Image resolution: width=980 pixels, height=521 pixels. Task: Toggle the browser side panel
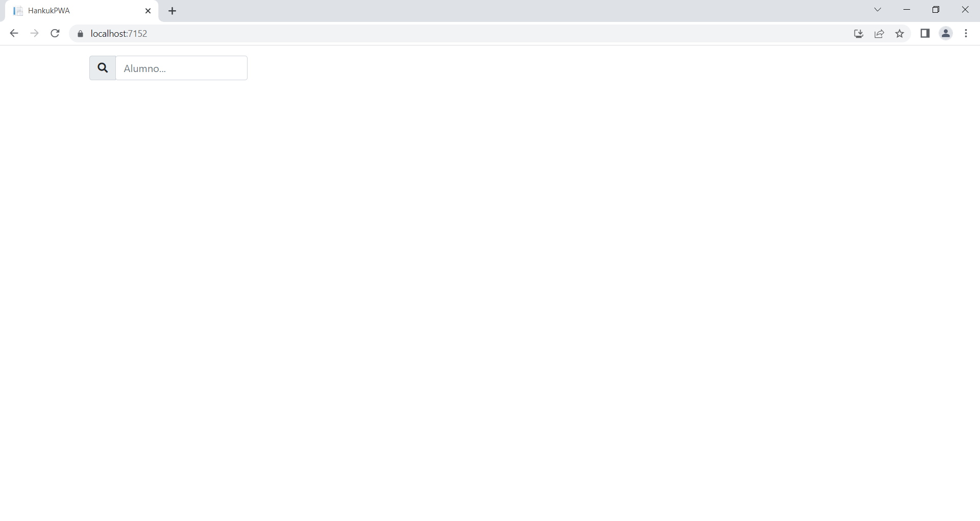tap(925, 34)
